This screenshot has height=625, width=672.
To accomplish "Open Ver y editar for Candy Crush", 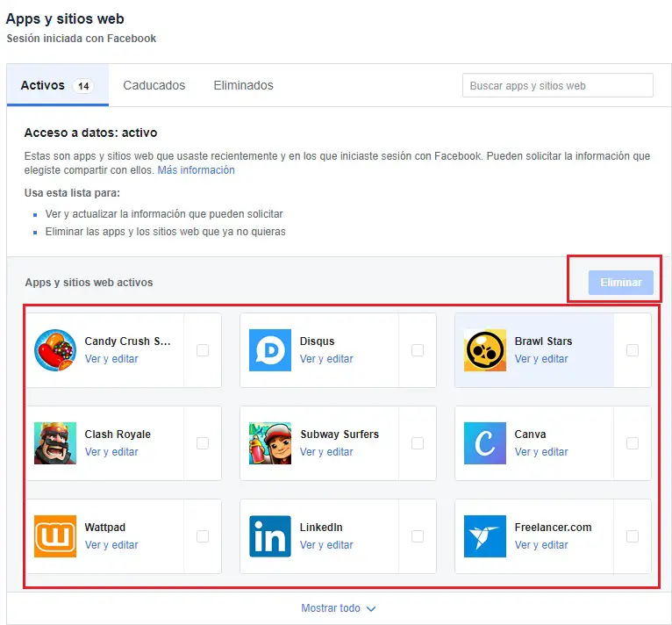I will [x=111, y=359].
